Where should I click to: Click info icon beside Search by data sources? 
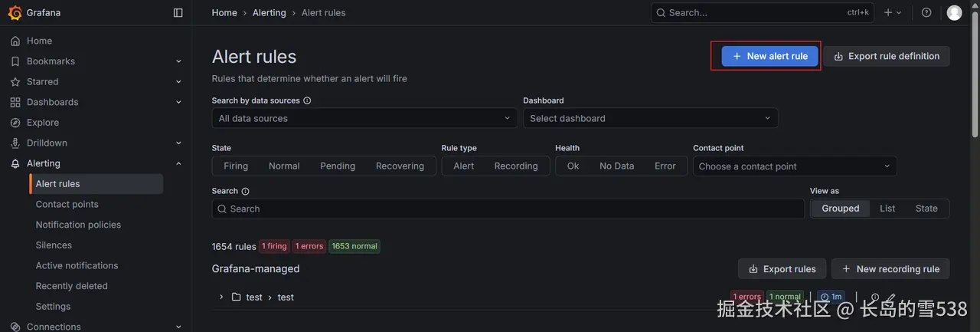tap(307, 100)
